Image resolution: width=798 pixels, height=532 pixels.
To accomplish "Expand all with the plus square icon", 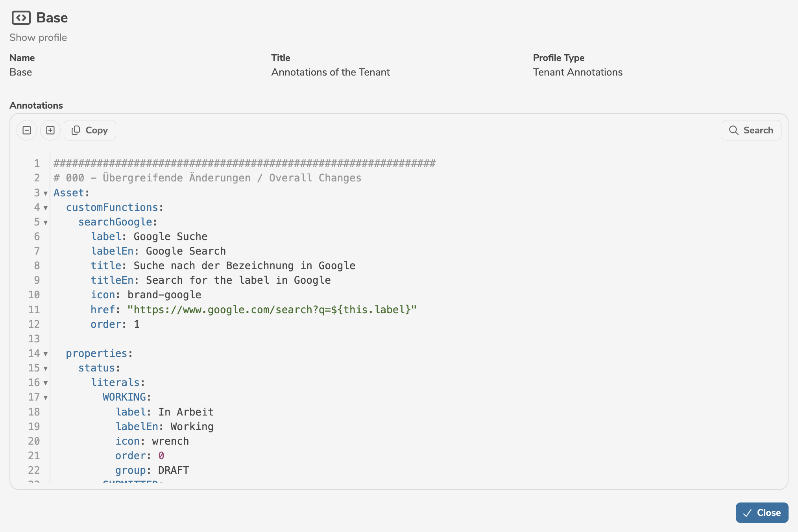I will tap(50, 130).
